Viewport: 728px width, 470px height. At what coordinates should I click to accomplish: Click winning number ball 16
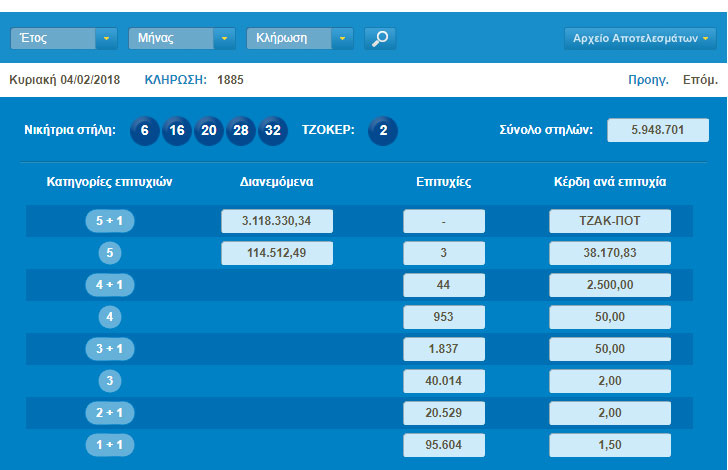(177, 130)
